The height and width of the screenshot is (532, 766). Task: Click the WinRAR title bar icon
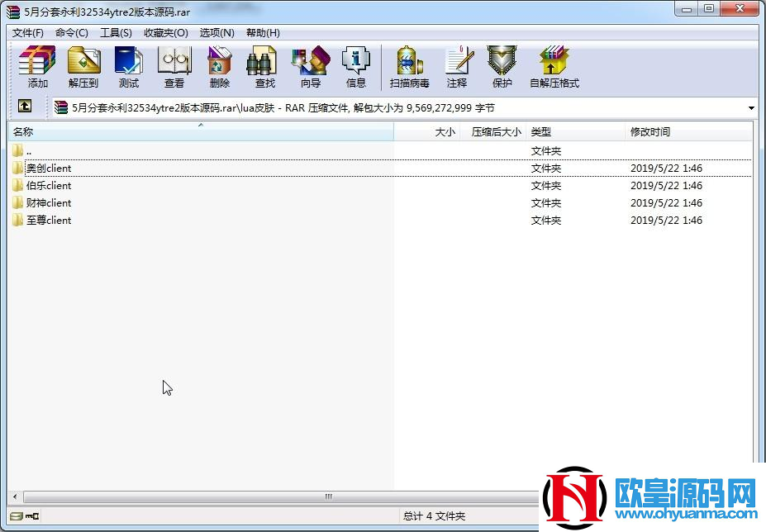[13, 12]
